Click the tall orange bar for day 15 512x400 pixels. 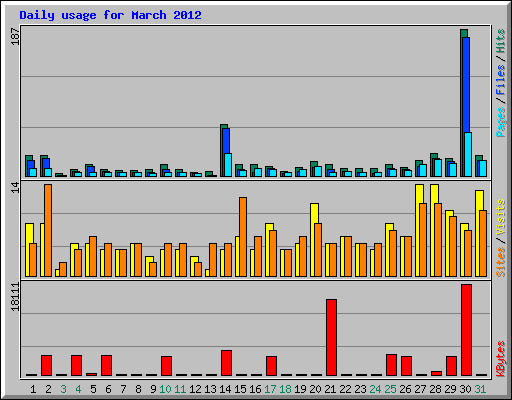[243, 237]
